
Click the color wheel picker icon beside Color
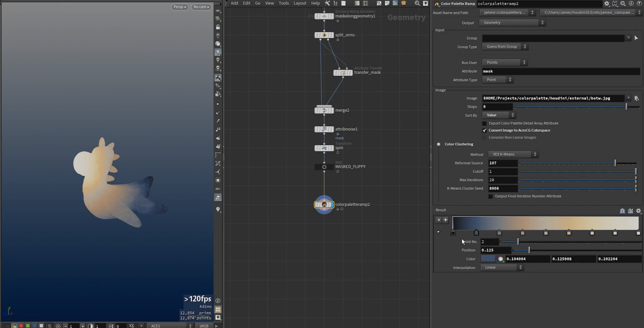click(500, 259)
